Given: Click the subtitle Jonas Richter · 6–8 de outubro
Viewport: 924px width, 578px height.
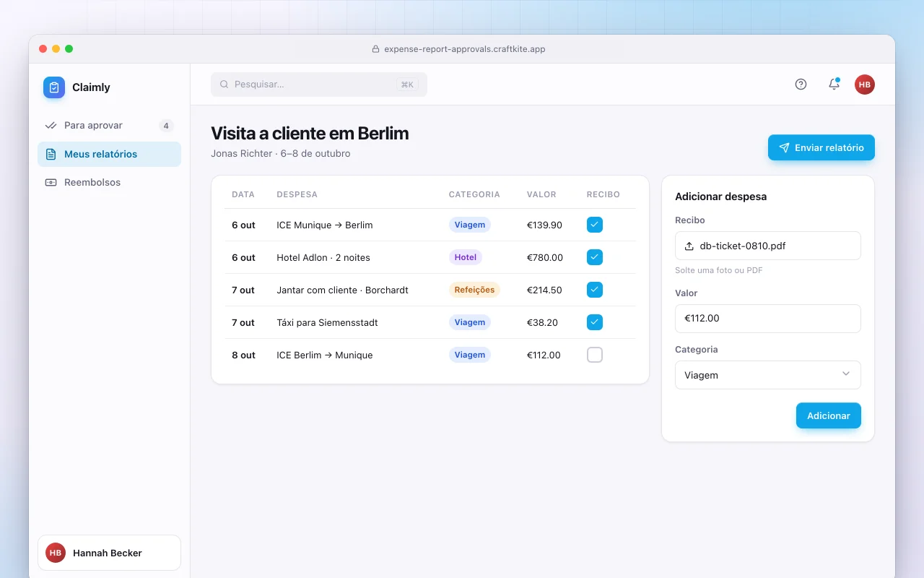Looking at the screenshot, I should pos(281,153).
